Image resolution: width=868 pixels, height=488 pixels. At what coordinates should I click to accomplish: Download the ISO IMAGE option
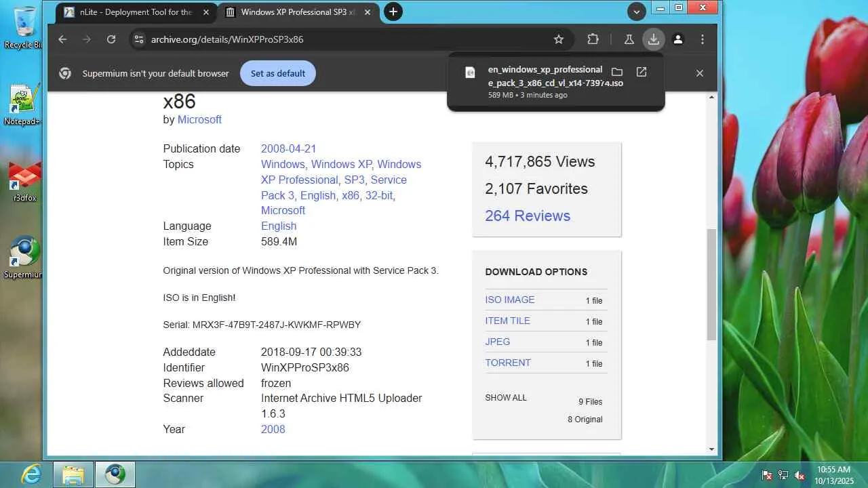click(510, 300)
